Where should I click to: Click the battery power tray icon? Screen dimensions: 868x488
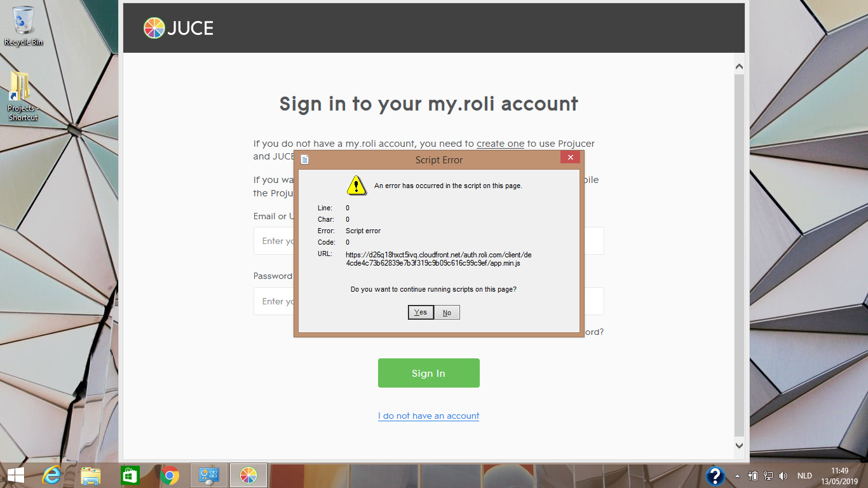point(753,475)
